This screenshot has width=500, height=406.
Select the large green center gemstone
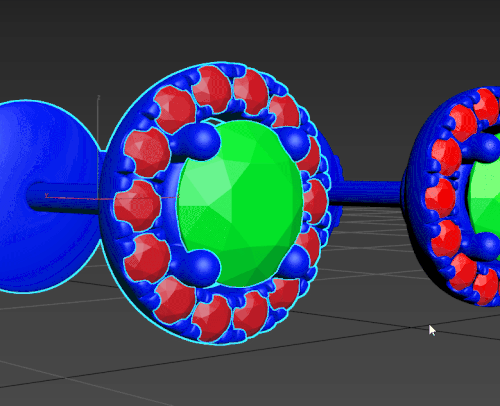click(240, 203)
